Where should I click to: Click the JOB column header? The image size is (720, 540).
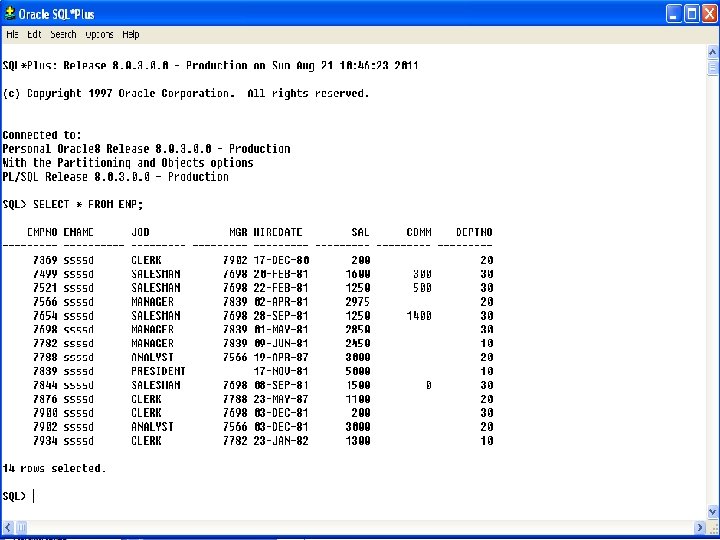[x=141, y=232]
